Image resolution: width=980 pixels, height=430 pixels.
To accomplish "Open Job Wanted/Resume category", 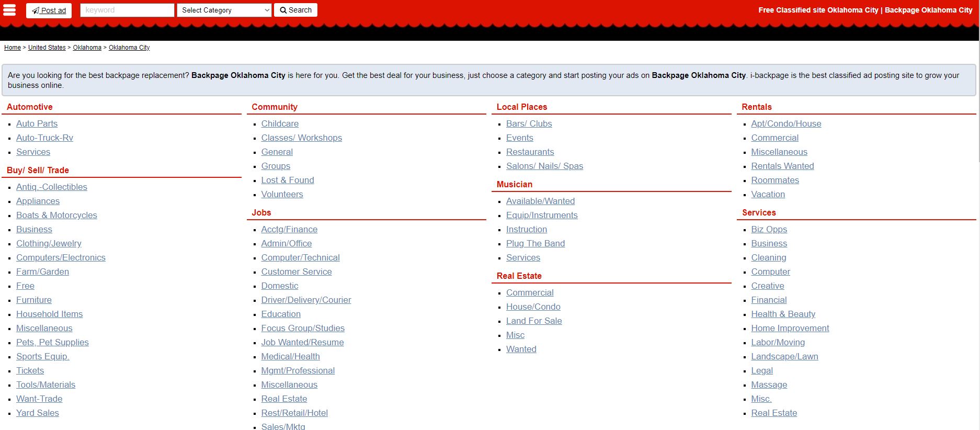I will (x=303, y=342).
